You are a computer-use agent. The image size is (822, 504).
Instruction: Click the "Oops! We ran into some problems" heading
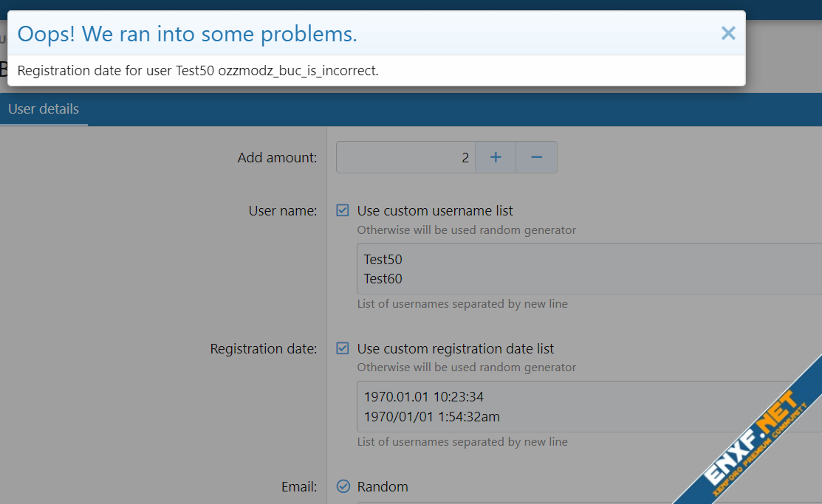(x=187, y=33)
